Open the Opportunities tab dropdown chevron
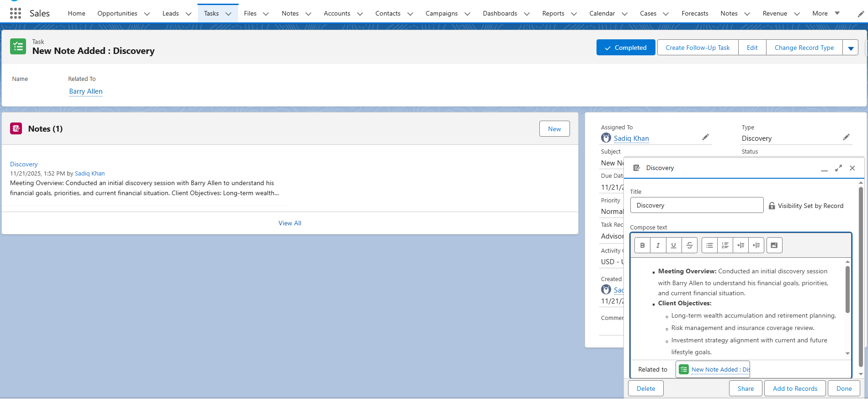This screenshot has width=868, height=399. 147,14
